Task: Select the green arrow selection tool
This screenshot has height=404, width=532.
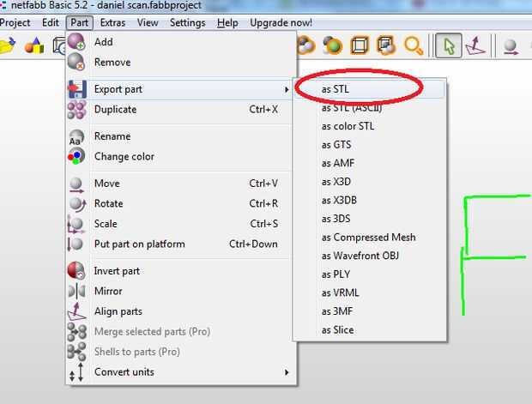Action: click(x=449, y=45)
